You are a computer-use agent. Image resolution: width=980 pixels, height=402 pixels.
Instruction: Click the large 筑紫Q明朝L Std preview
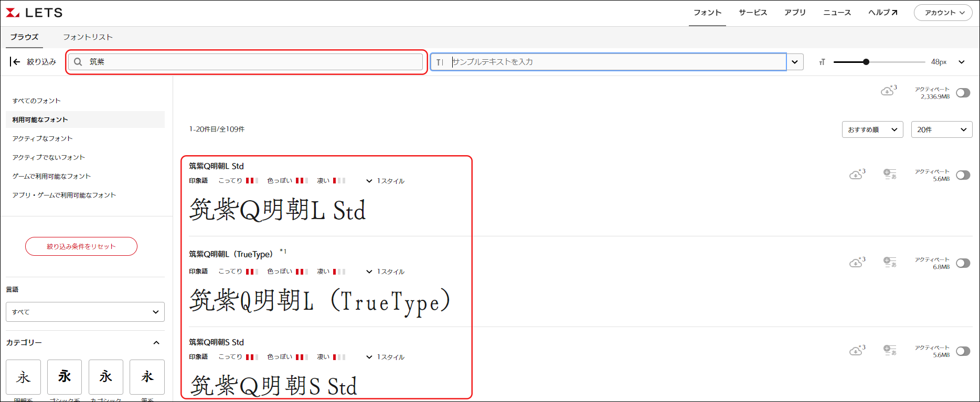(x=278, y=210)
